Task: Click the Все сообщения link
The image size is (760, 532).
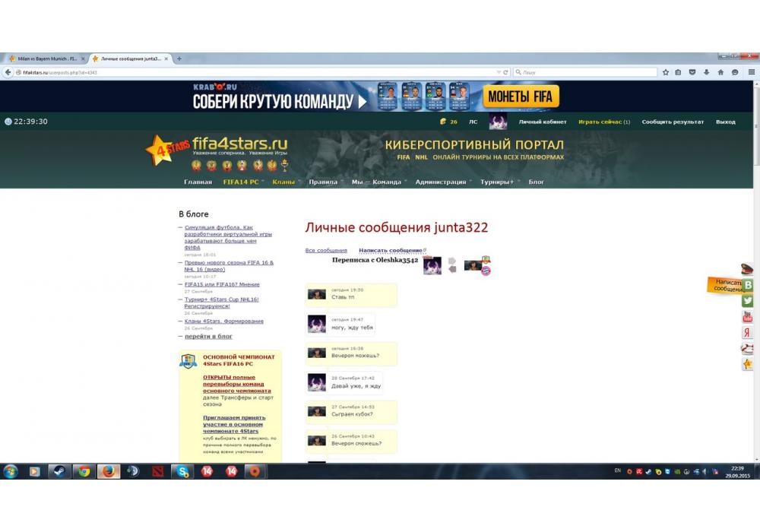Action: point(326,250)
